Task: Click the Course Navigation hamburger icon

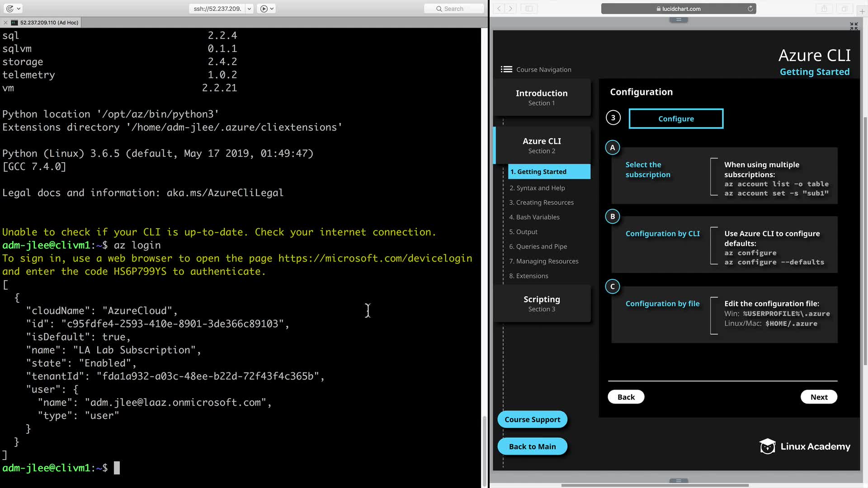Action: click(506, 70)
